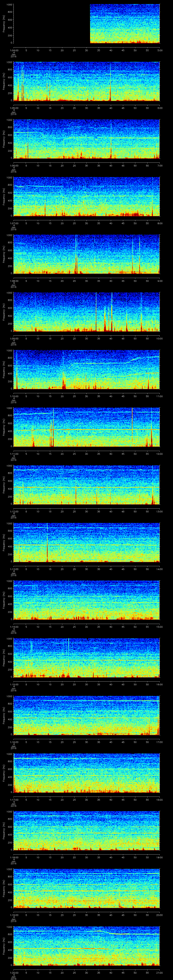The height and width of the screenshot is (980, 173).
Task: Click the spectrogram panel starting at 1:19:00
Action: [x=87, y=888]
